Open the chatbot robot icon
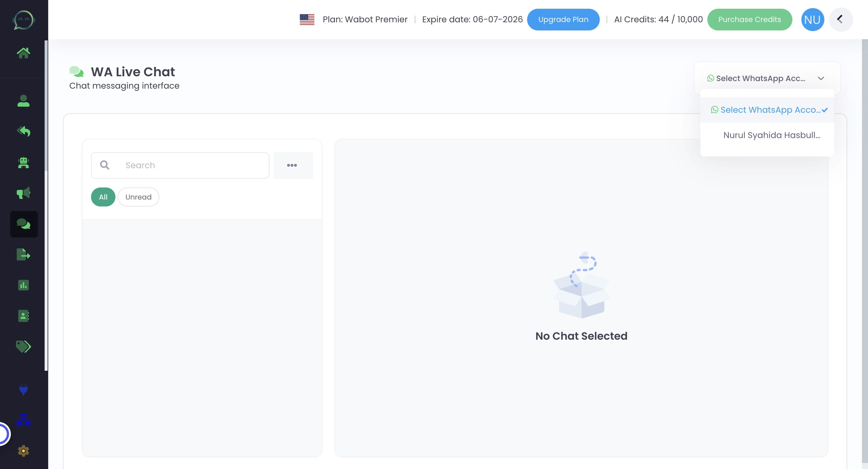This screenshot has height=469, width=868. (x=23, y=163)
